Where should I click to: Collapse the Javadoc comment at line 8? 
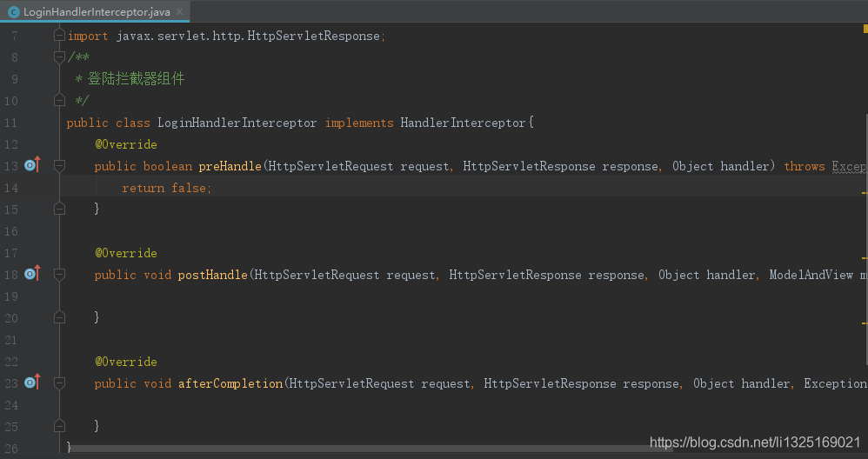[59, 57]
